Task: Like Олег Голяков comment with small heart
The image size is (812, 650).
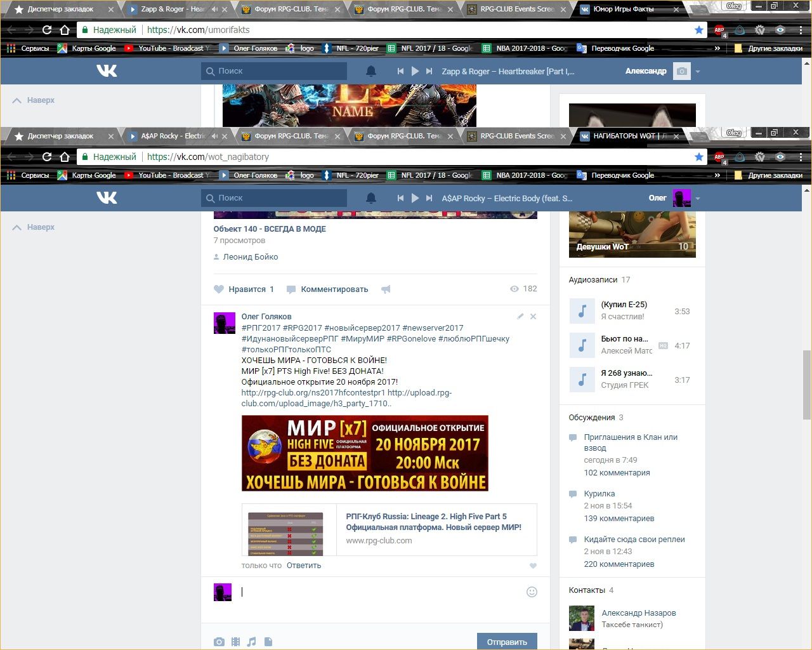Action: [533, 566]
